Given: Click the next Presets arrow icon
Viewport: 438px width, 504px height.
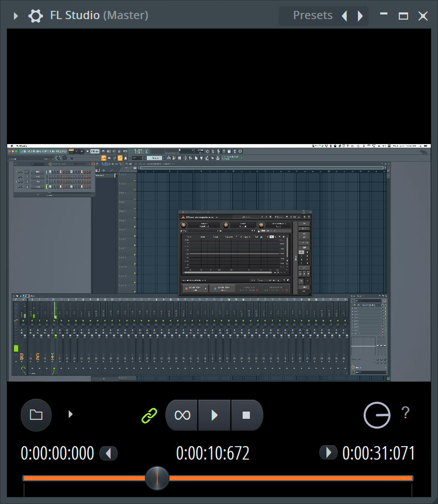Looking at the screenshot, I should pyautogui.click(x=360, y=15).
